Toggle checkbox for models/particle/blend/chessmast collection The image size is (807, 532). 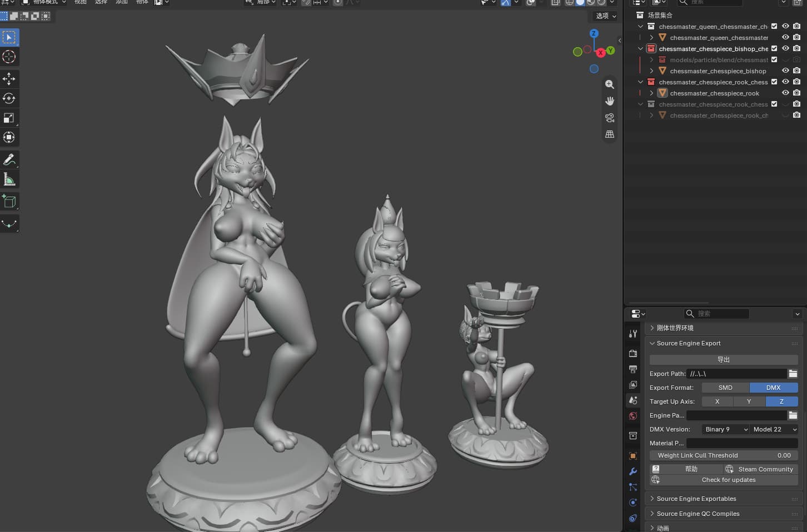[x=774, y=59]
